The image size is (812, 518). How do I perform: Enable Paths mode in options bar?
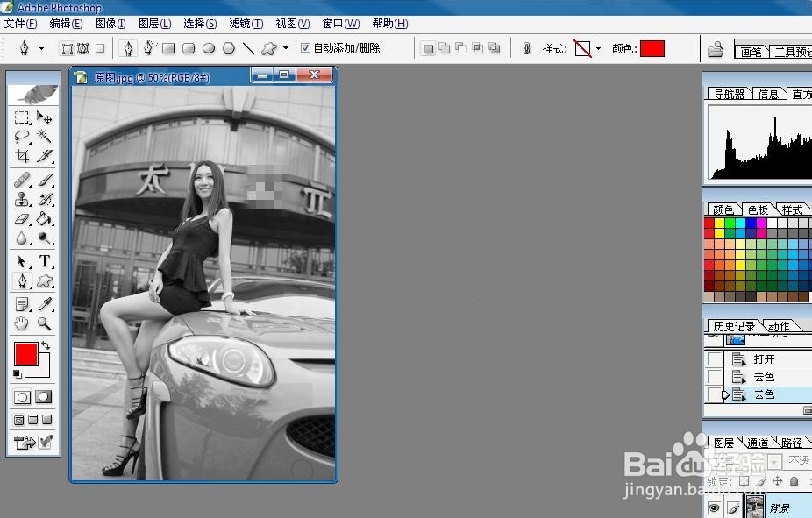coord(83,48)
